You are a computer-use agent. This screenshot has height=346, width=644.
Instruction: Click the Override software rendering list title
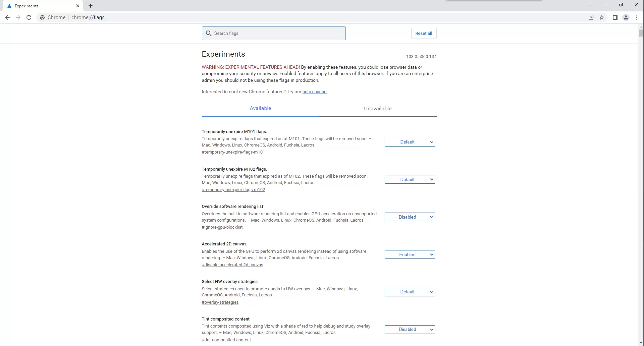(232, 207)
